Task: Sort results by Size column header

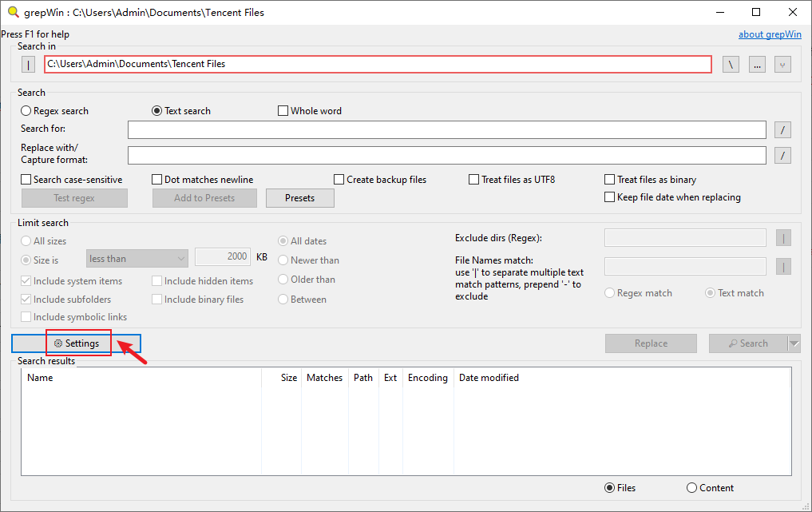Action: click(x=281, y=378)
